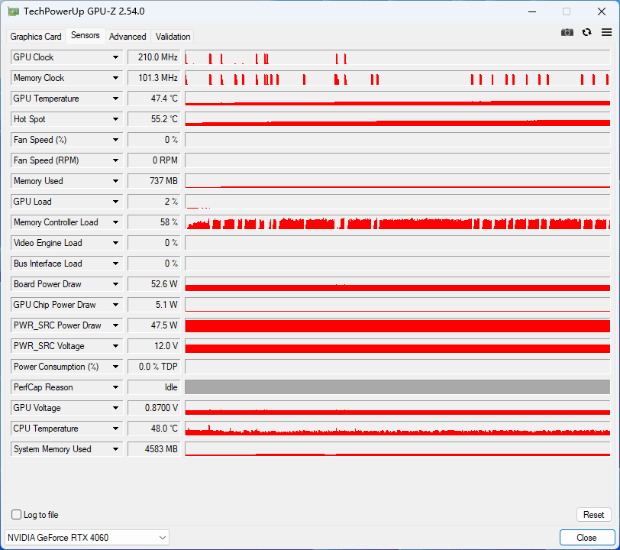Click the Close button
620x550 pixels.
586,537
